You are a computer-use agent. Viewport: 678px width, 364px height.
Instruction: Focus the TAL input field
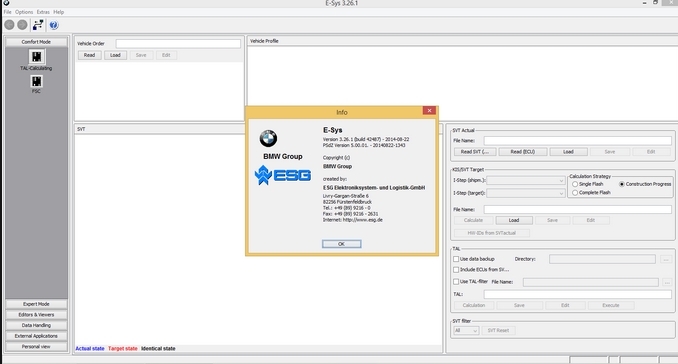[x=577, y=294]
